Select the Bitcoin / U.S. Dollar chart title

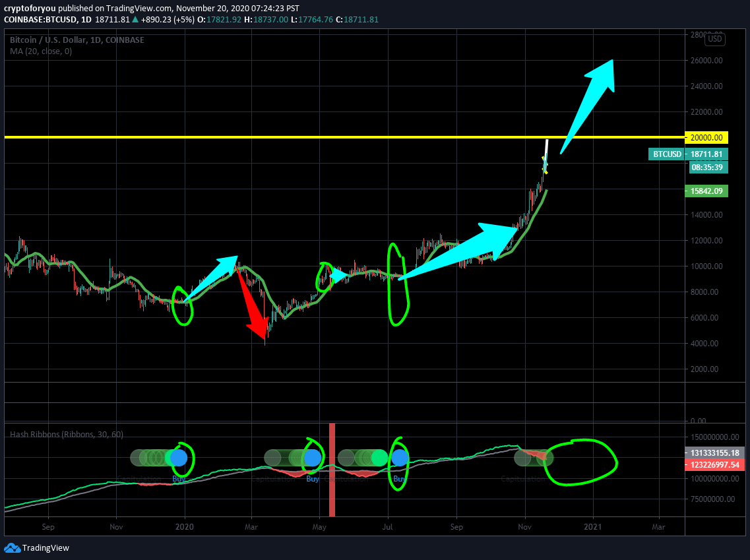77,40
